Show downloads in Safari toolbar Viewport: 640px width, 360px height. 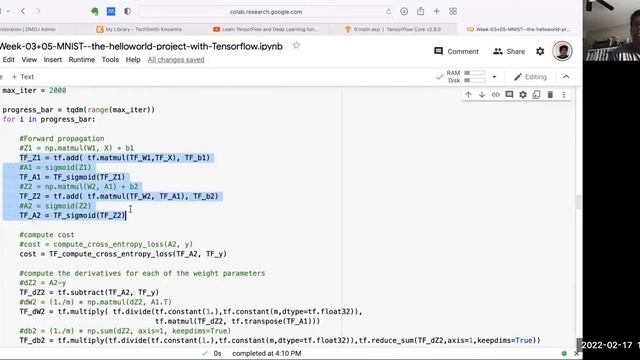pyautogui.click(x=404, y=11)
